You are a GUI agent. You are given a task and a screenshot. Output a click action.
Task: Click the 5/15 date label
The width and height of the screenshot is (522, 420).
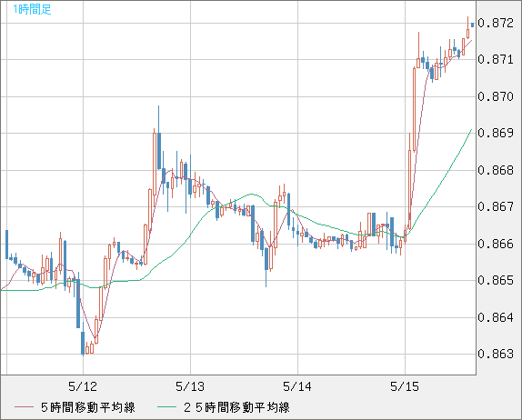(x=405, y=386)
